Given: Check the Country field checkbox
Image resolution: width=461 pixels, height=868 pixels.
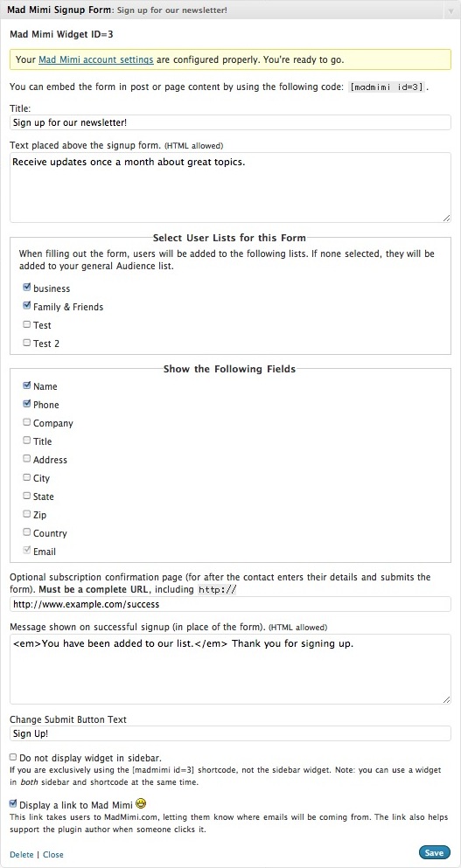Looking at the screenshot, I should click(26, 532).
